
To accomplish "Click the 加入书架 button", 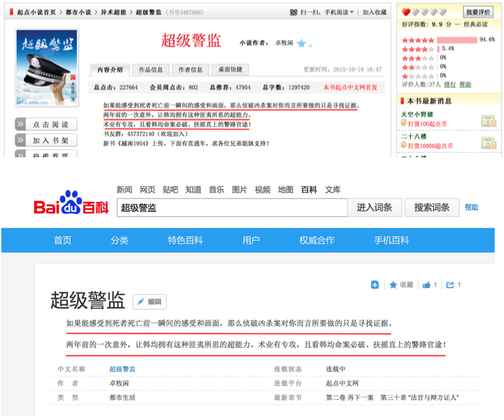I will pyautogui.click(x=46, y=141).
